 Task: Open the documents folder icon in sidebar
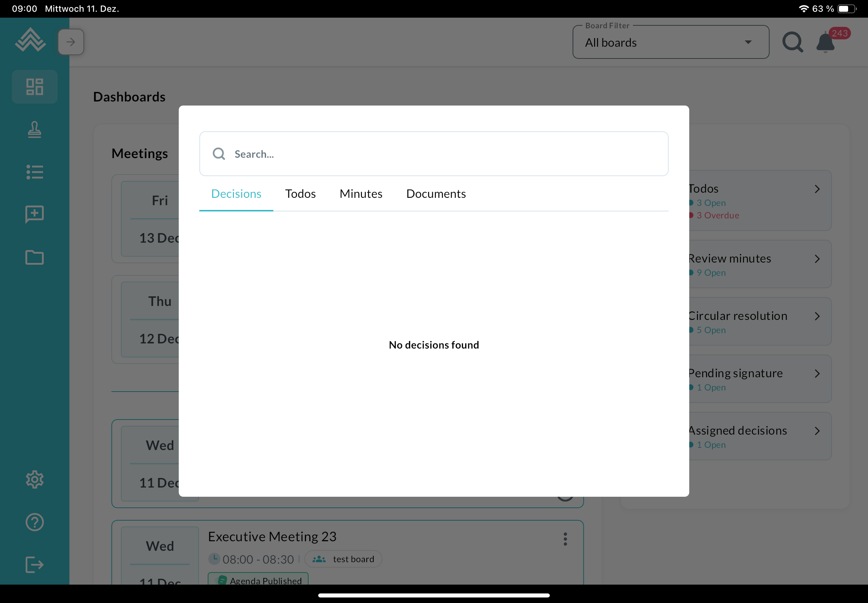click(34, 257)
